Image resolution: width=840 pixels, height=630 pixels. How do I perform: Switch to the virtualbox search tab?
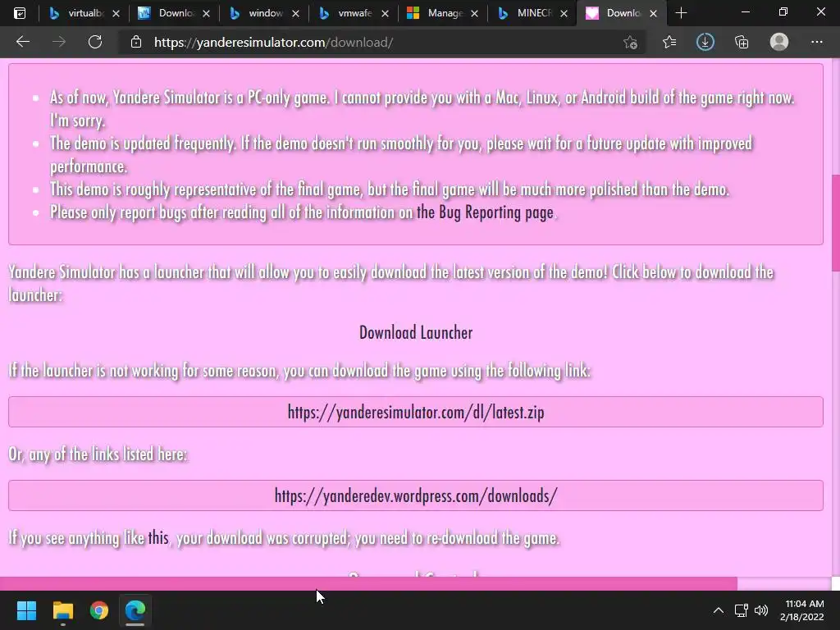pos(84,13)
